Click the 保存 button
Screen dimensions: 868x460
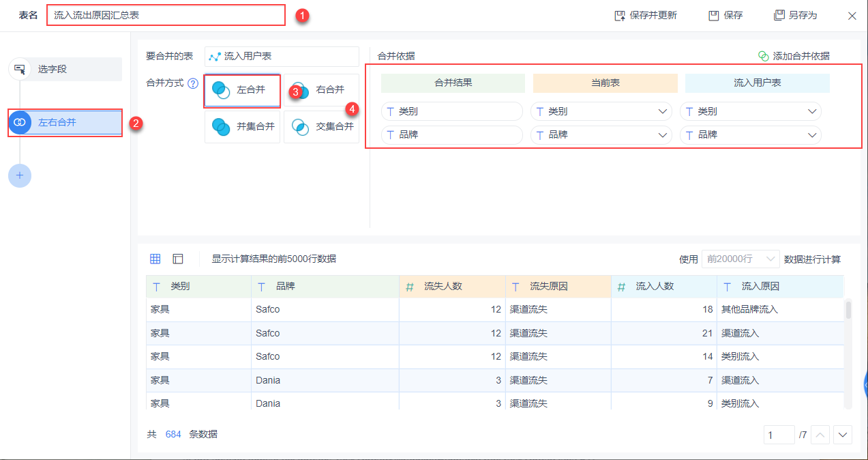click(725, 15)
